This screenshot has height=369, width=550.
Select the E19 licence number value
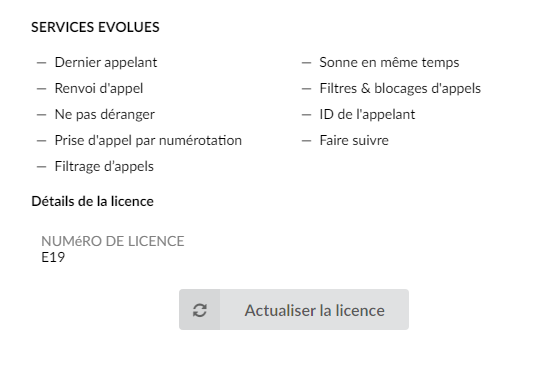pyautogui.click(x=53, y=257)
